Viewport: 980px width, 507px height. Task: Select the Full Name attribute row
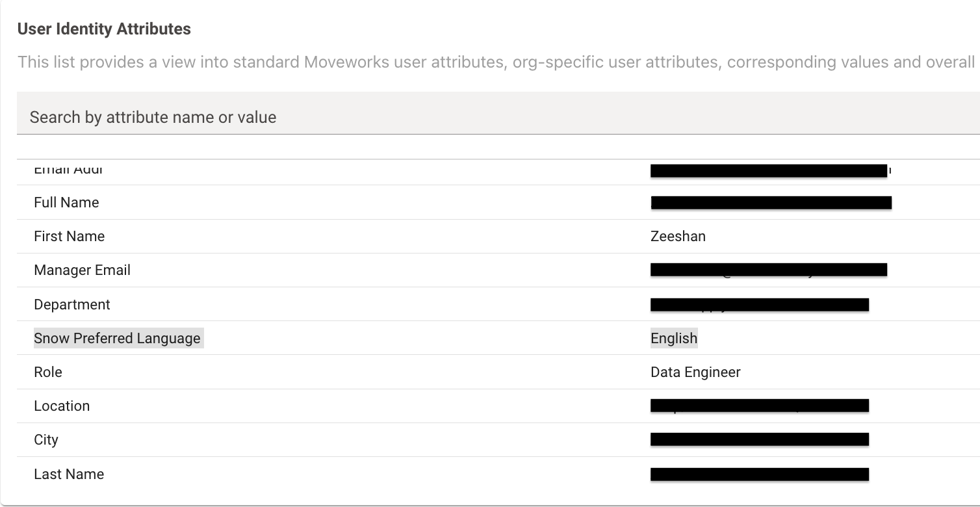pyautogui.click(x=498, y=202)
